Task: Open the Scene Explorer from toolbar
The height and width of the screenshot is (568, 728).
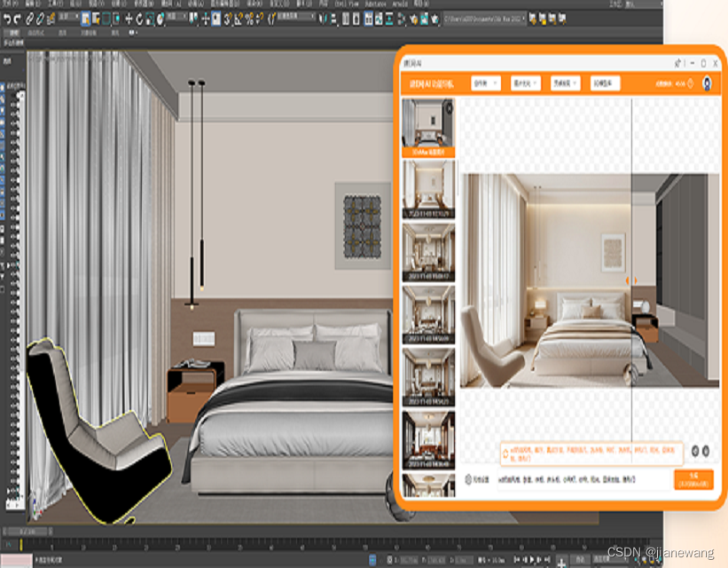Action: (346, 19)
